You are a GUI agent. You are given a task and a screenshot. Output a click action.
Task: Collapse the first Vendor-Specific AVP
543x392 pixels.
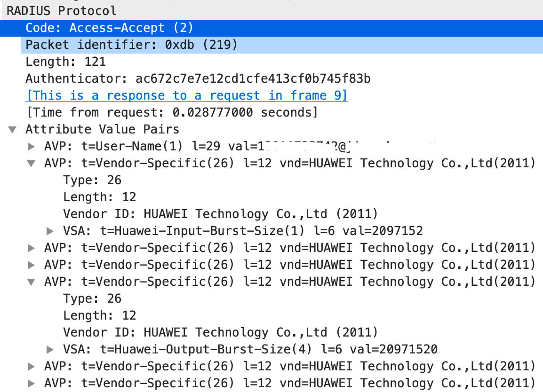pos(31,163)
